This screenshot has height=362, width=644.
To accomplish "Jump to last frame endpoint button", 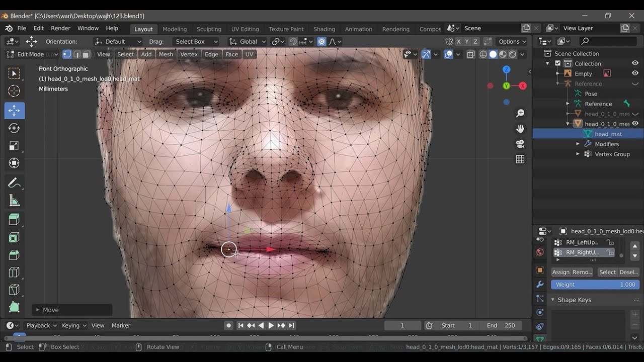I will [x=291, y=325].
